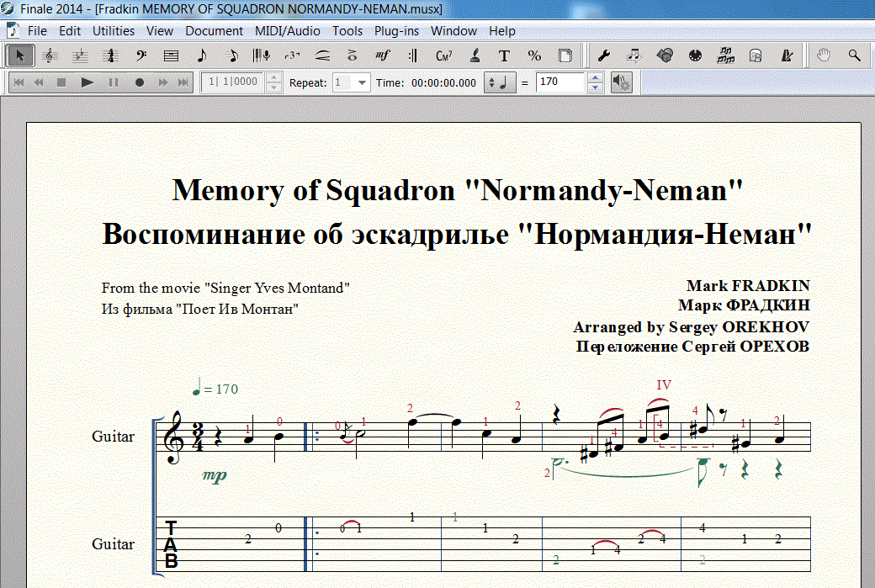Select the Staff tool (treble clef icon)
Image resolution: width=875 pixels, height=588 pixels.
point(50,56)
